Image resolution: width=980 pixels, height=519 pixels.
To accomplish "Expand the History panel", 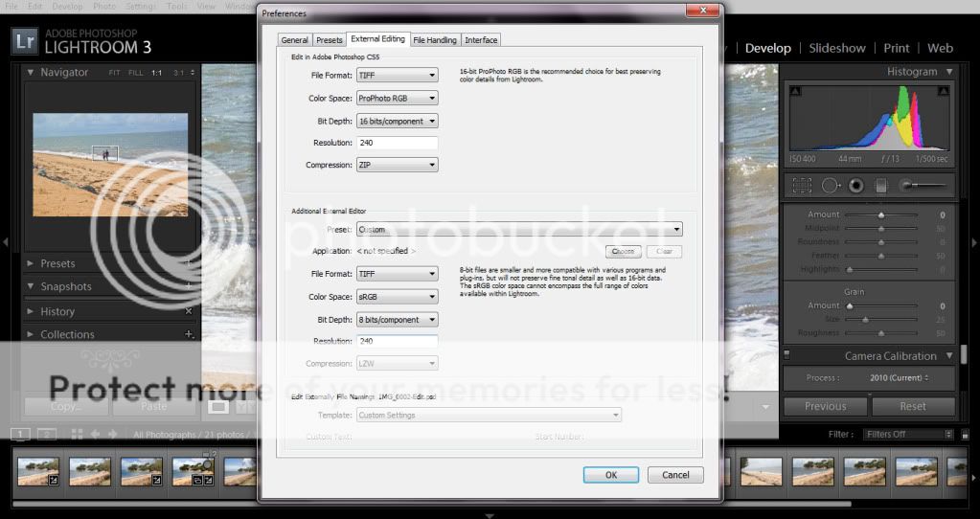I will 30,311.
